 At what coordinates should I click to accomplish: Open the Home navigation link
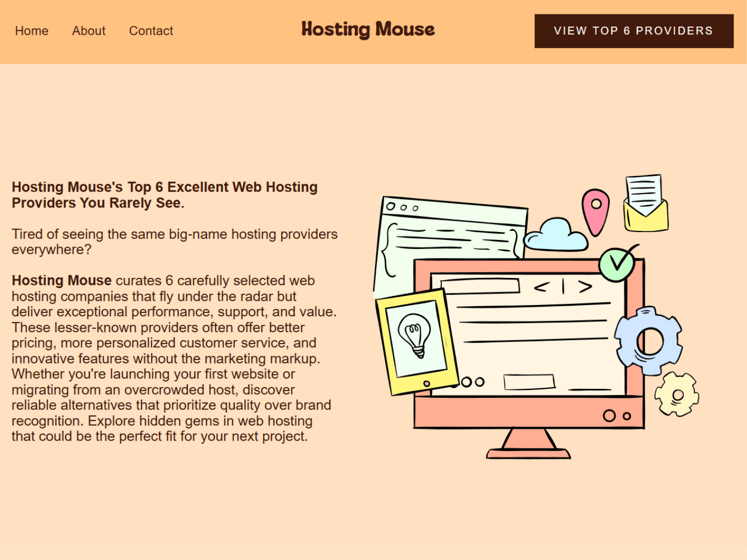[32, 31]
